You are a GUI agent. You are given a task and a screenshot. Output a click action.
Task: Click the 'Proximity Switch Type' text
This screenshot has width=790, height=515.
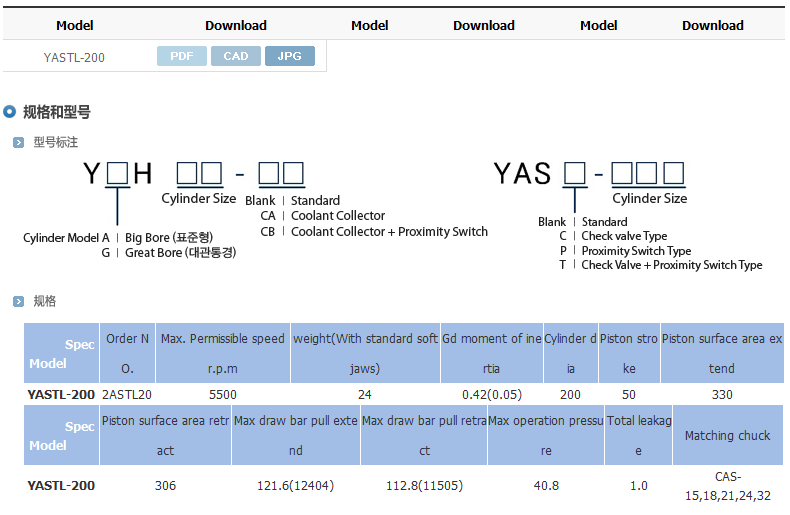[x=636, y=251]
